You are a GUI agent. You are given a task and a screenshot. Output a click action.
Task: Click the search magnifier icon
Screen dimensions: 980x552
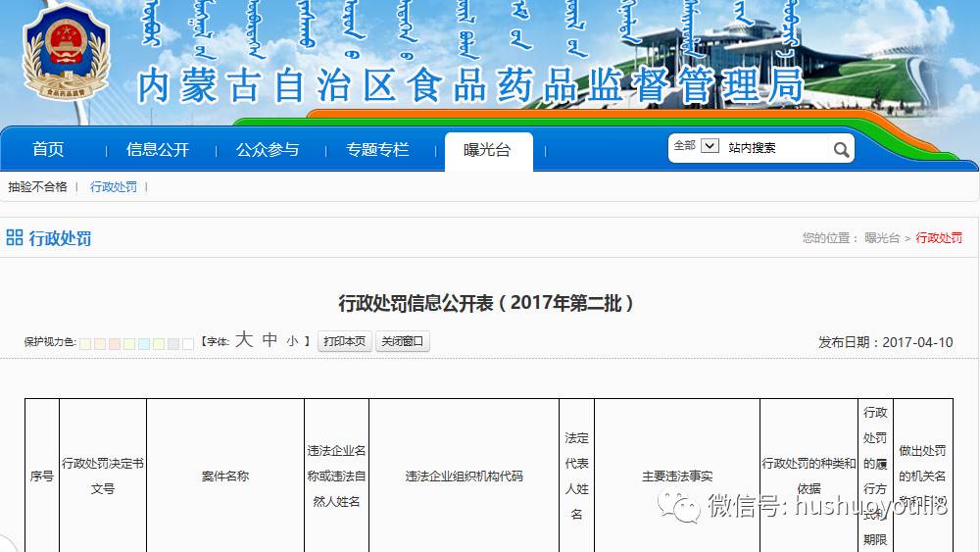(x=841, y=149)
